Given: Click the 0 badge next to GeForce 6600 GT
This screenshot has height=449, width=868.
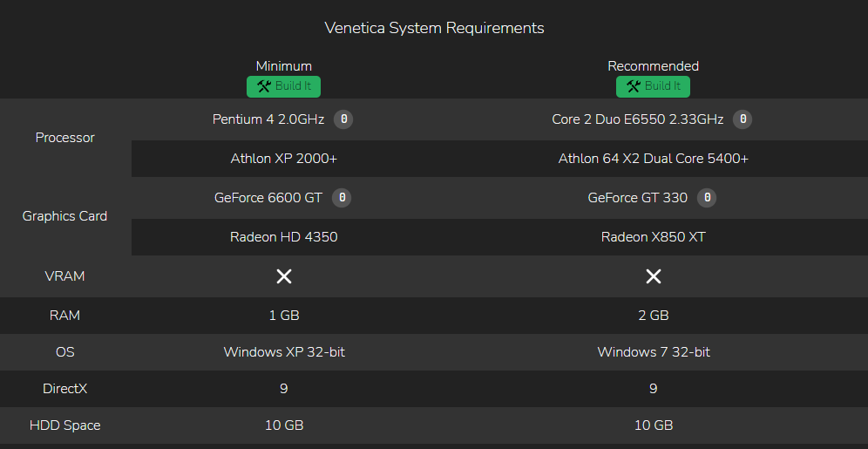Looking at the screenshot, I should click(x=342, y=198).
